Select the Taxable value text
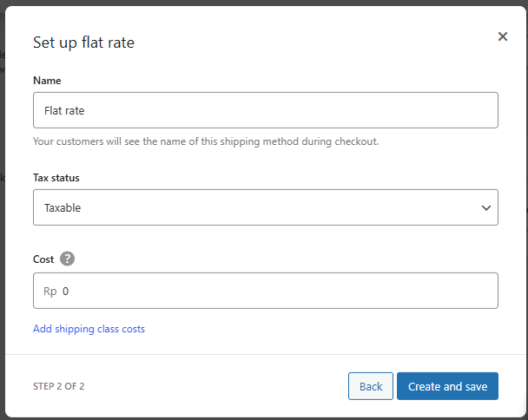This screenshot has width=528, height=420. (63, 208)
